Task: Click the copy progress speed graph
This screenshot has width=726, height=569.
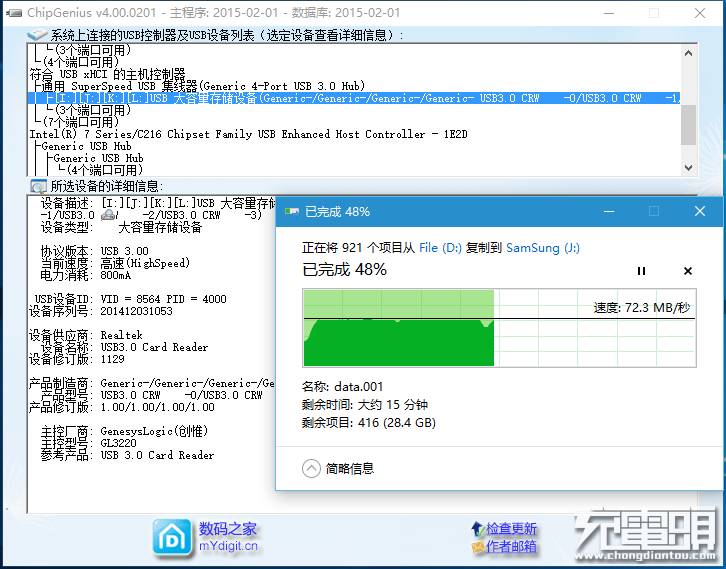Action: 500,328
